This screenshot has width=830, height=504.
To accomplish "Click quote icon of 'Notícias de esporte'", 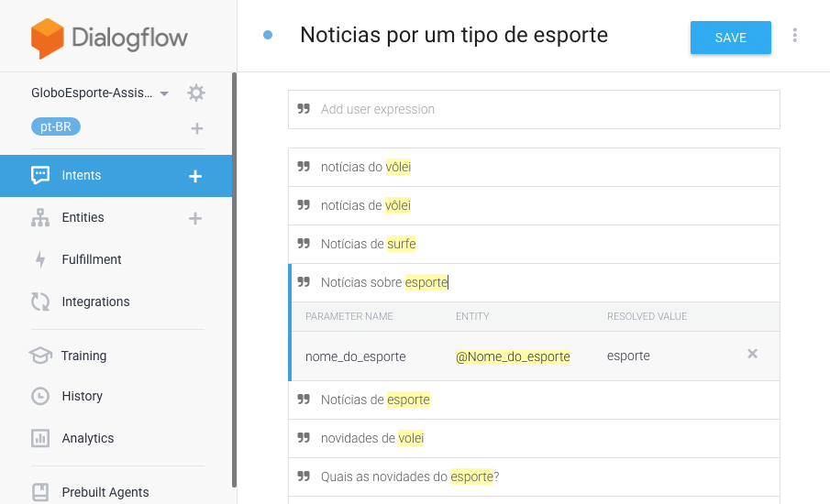I will (x=304, y=400).
